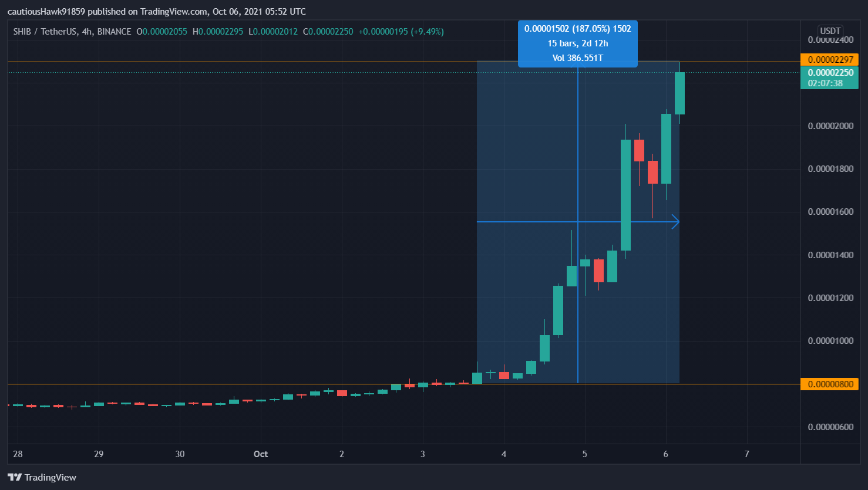868x490 pixels.
Task: Select the orange 0.00002297 price label
Action: (x=829, y=59)
